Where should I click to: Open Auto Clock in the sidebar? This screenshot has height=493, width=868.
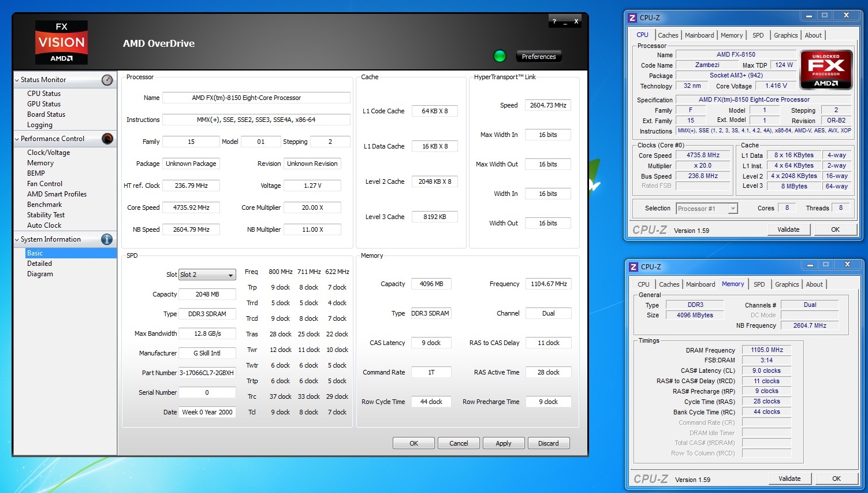click(44, 225)
